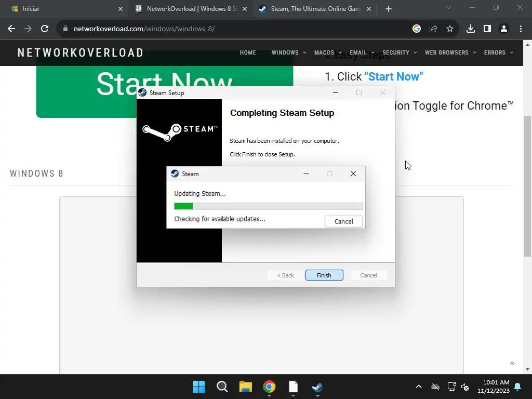532x399 pixels.
Task: Click the scrollbar up arrow
Action: click(x=528, y=45)
